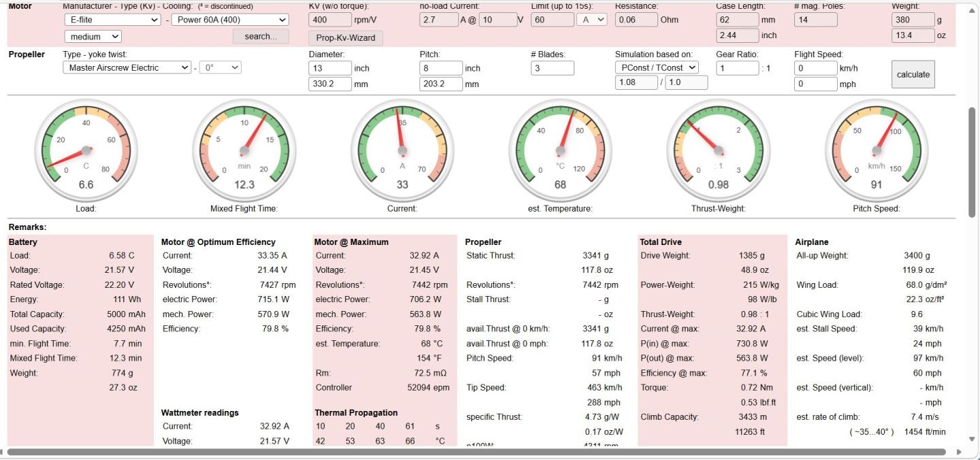Click the # Blades input field
Image resolution: width=980 pixels, height=460 pixels.
click(x=552, y=68)
